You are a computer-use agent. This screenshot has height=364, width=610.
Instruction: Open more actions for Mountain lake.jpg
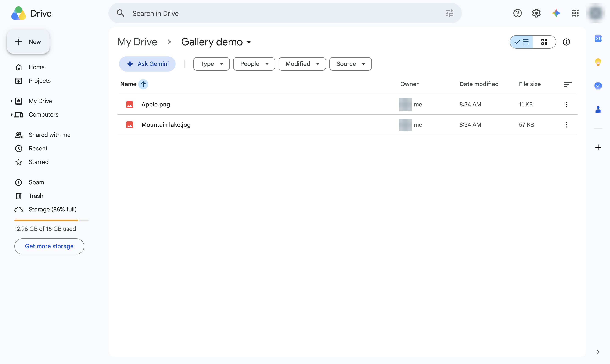tap(566, 125)
